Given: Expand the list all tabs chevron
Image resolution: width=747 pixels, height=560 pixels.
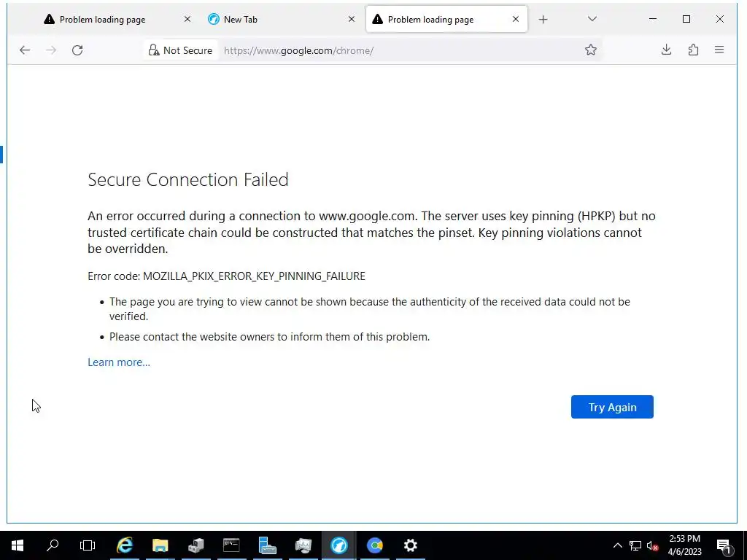Looking at the screenshot, I should 592,19.
